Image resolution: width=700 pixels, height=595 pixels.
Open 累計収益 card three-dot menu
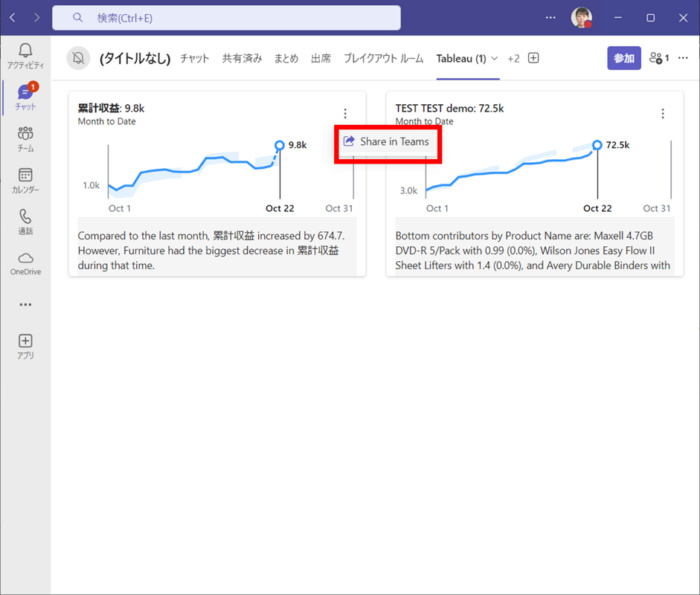345,113
